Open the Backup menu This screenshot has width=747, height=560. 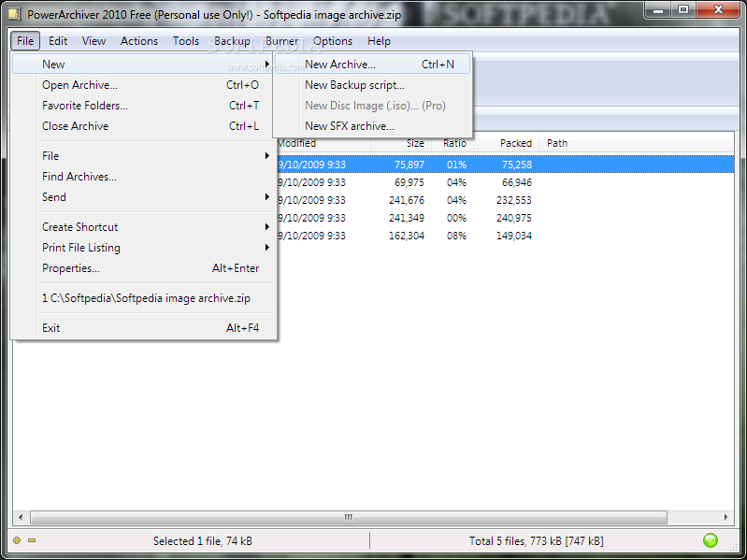[x=232, y=41]
